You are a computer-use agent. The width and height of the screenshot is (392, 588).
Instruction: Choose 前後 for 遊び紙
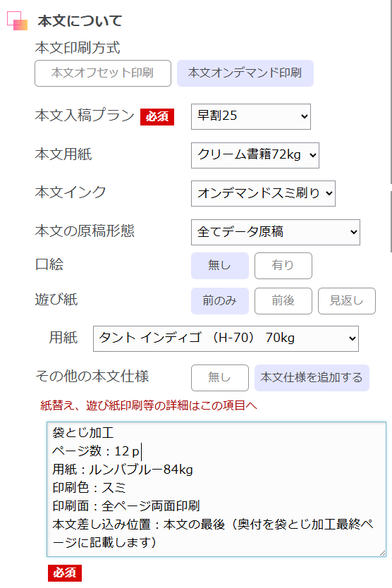click(283, 301)
